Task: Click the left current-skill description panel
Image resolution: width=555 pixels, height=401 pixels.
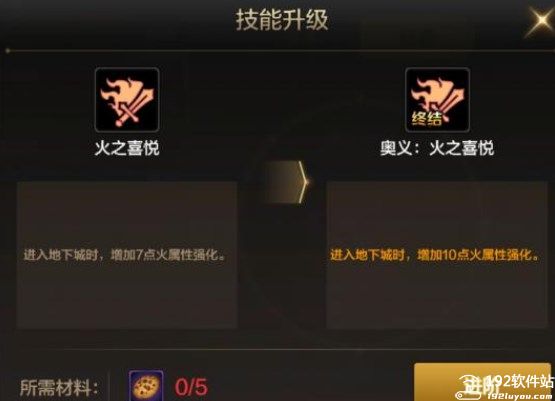Action: pyautogui.click(x=127, y=255)
